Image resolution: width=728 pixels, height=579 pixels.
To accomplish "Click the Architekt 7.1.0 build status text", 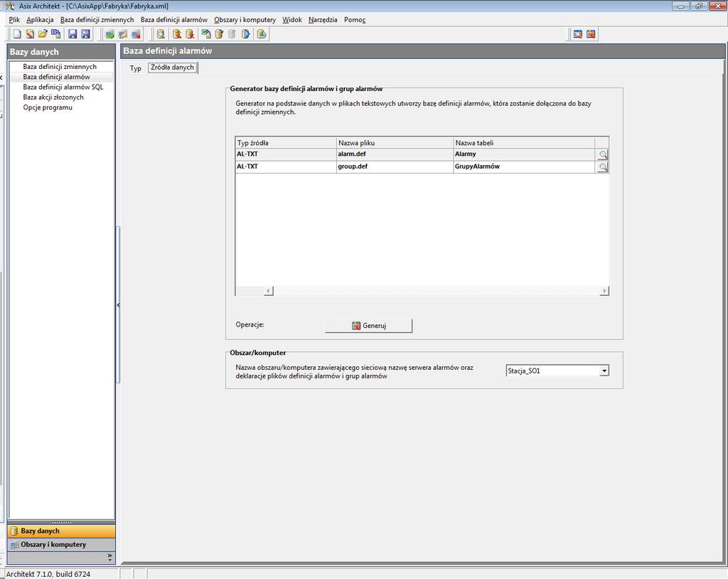I will click(x=48, y=574).
